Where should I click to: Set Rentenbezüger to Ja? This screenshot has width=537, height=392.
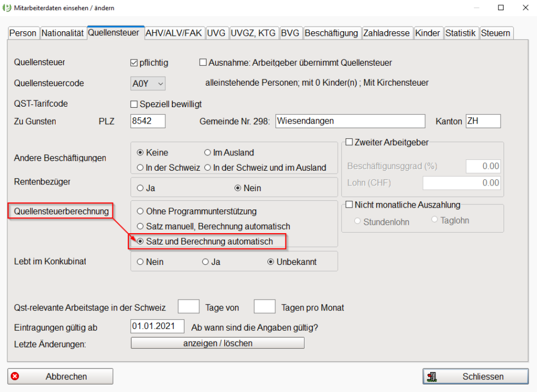(x=140, y=188)
